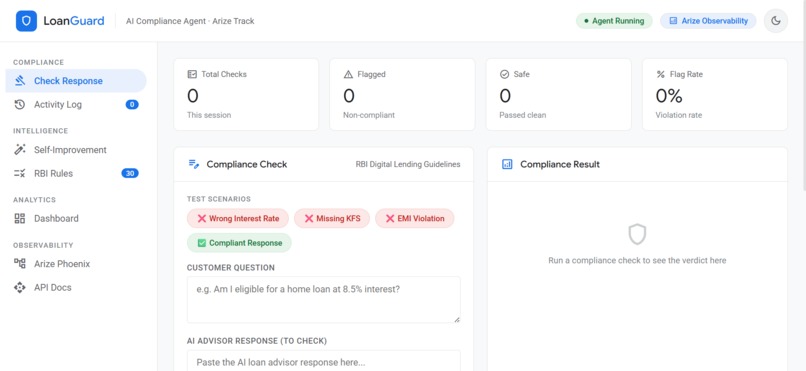806x371 pixels.
Task: Click the red X on EMI Violation
Action: tap(390, 218)
